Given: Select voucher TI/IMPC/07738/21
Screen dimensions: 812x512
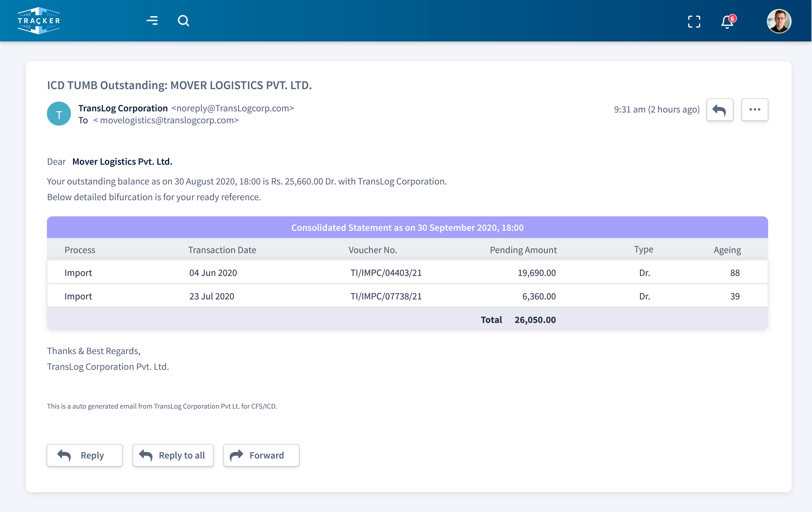Looking at the screenshot, I should pyautogui.click(x=386, y=296).
